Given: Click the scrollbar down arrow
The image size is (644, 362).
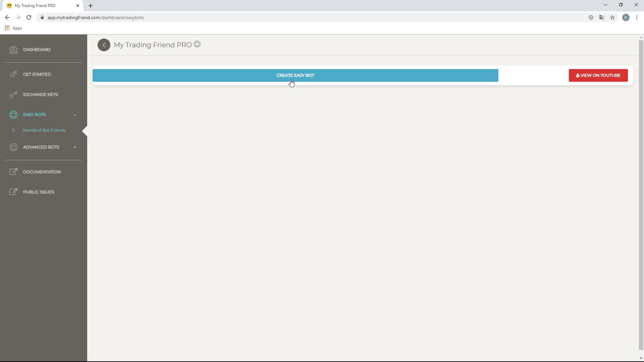Looking at the screenshot, I should (x=641, y=359).
